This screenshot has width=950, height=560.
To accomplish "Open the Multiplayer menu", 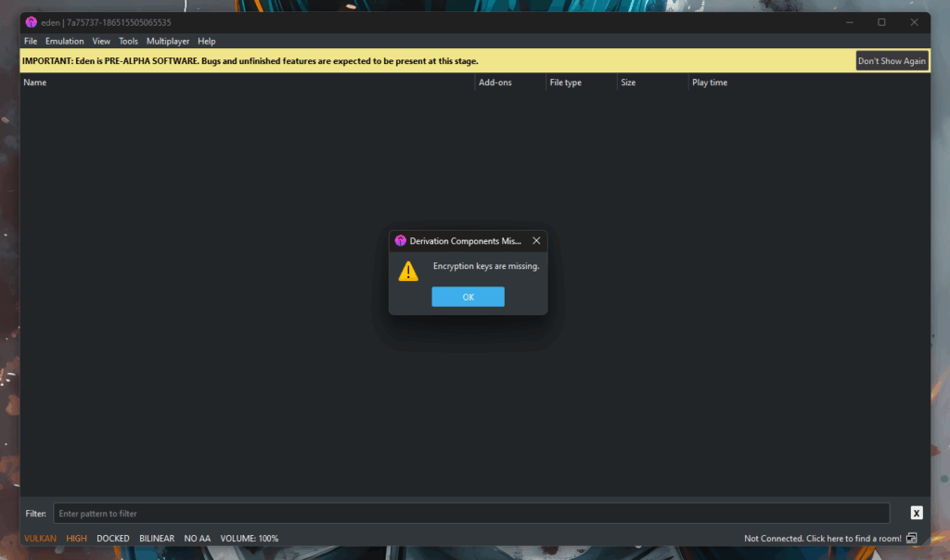I will click(168, 41).
